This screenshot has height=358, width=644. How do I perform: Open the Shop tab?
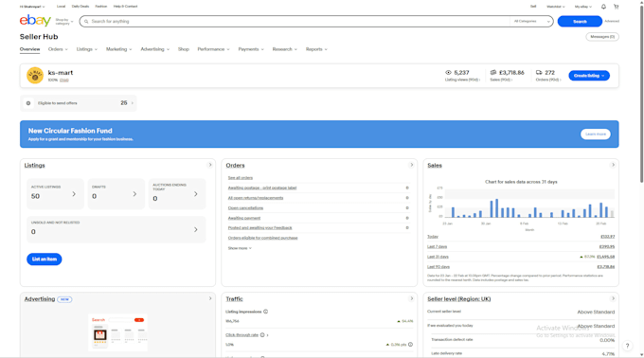pyautogui.click(x=184, y=49)
